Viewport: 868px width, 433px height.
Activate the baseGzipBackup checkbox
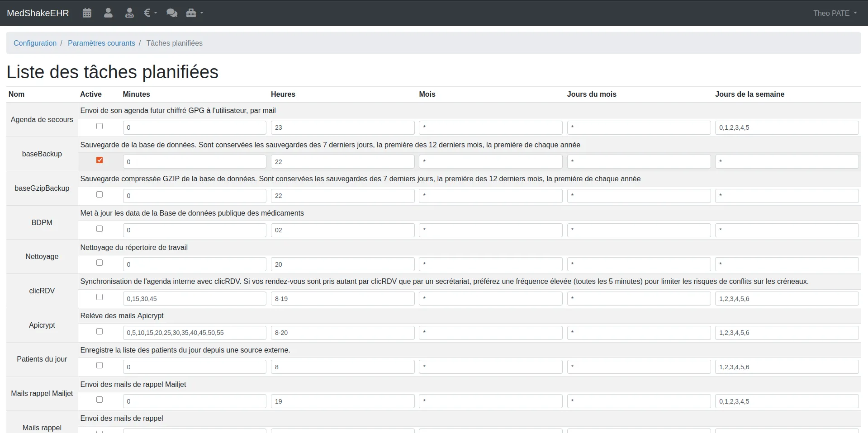tap(100, 194)
